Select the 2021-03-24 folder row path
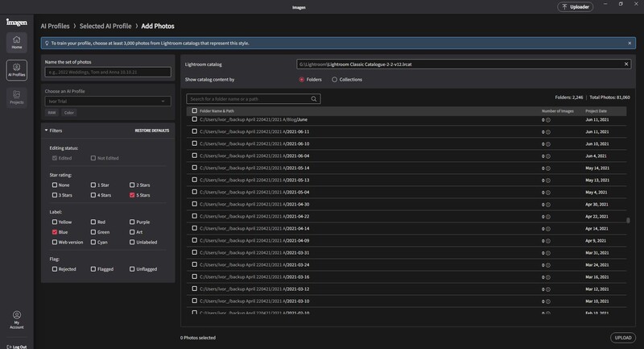 click(254, 264)
